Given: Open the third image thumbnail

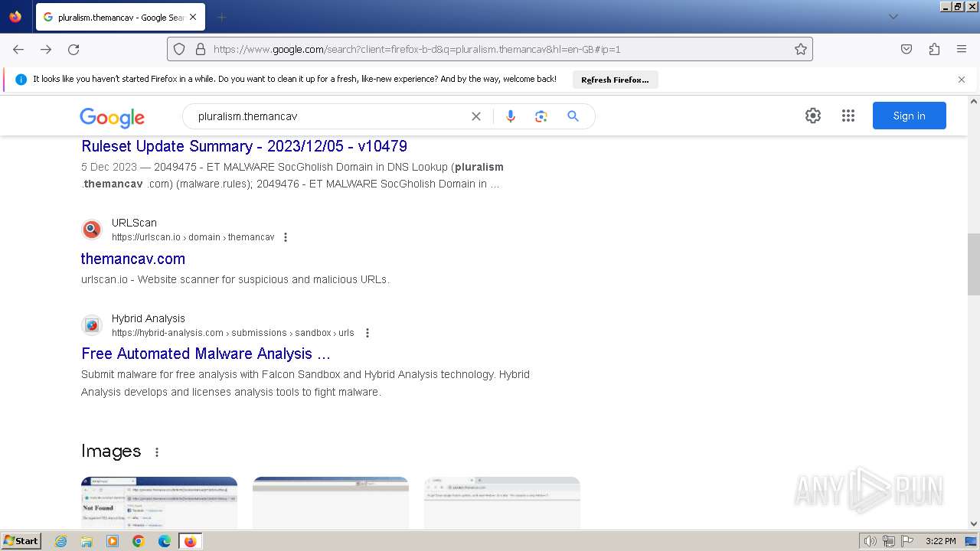Looking at the screenshot, I should click(x=502, y=503).
